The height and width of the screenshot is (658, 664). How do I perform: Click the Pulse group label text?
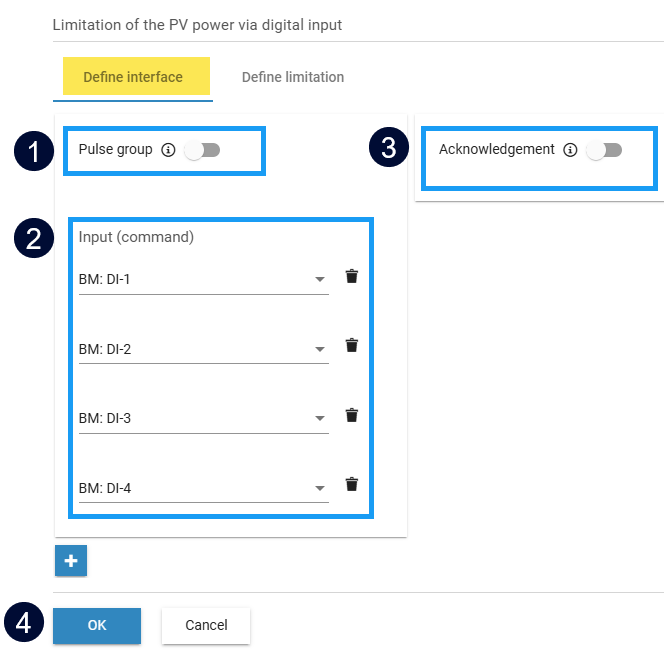point(115,150)
